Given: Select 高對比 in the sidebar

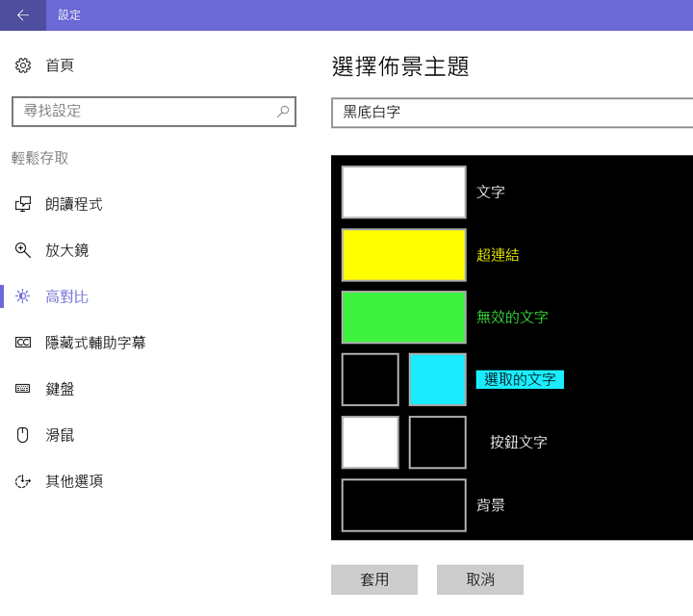Looking at the screenshot, I should 66,296.
